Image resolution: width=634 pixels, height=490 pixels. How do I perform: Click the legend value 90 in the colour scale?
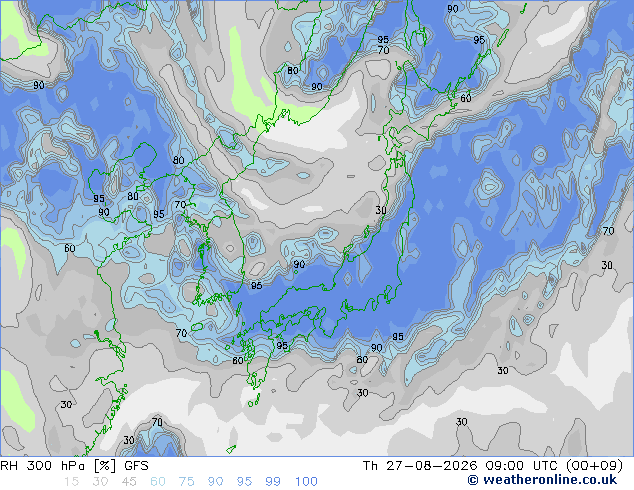click(x=215, y=482)
